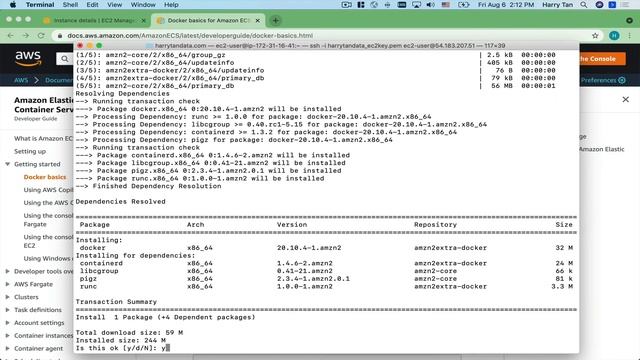Open the Terminal app menu
Screen dimensions: 640x360
(x=40, y=5)
